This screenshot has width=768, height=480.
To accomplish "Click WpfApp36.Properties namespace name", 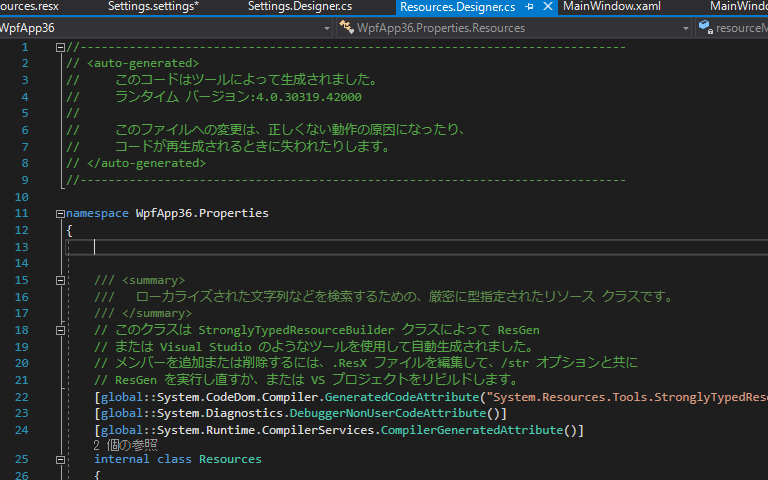I will click(202, 213).
